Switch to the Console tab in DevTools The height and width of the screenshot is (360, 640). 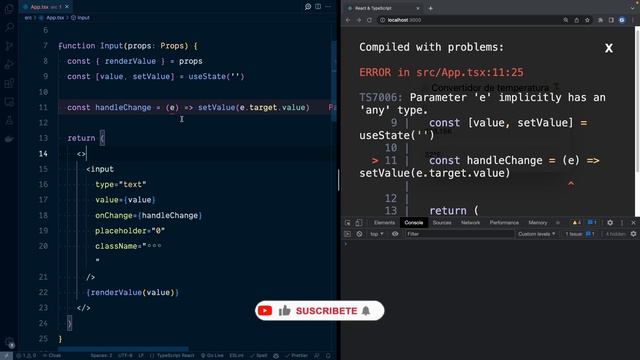point(413,223)
